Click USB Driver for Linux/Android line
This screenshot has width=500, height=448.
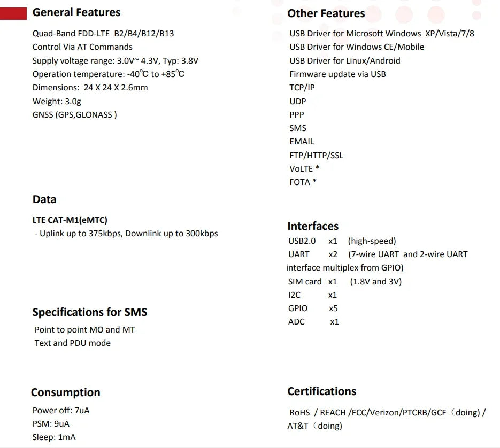coord(345,60)
